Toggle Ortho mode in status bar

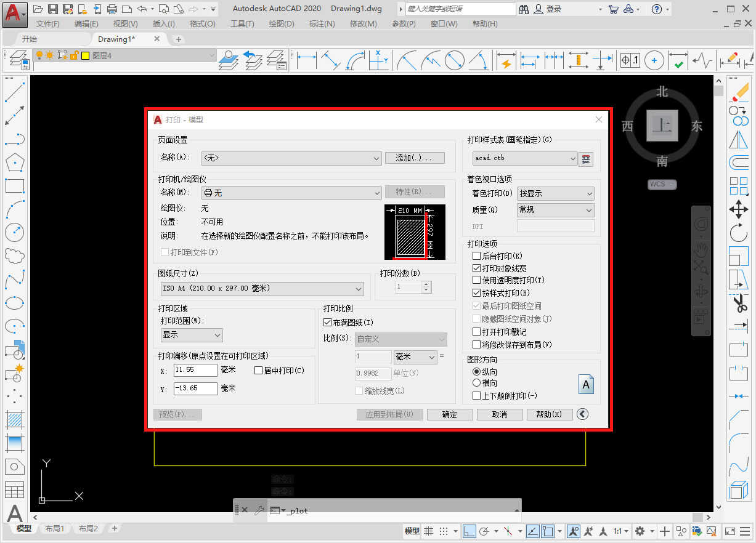point(469,531)
